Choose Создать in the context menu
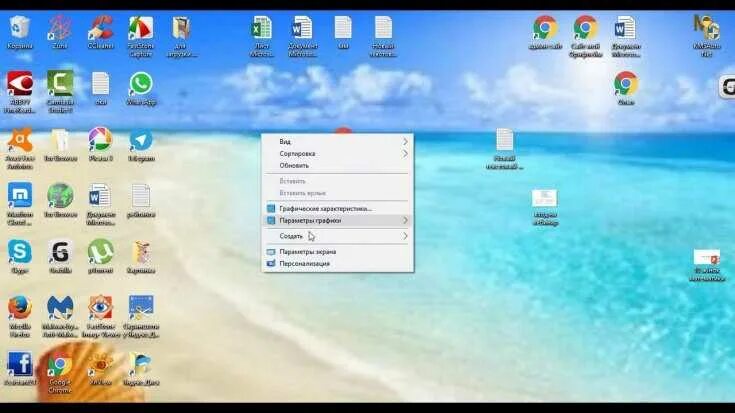735x413 pixels. [338, 236]
